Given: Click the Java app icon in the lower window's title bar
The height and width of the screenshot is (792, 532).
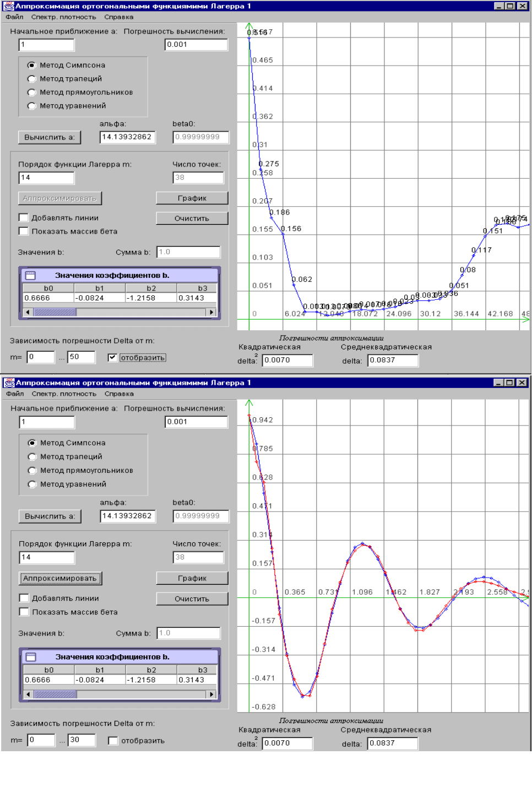Looking at the screenshot, I should coord(9,382).
